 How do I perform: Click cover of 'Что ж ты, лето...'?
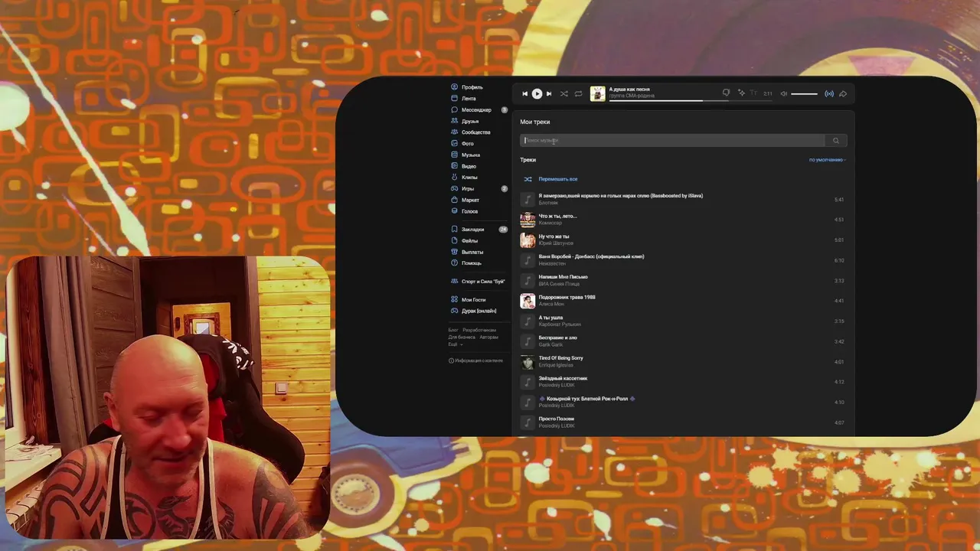528,220
